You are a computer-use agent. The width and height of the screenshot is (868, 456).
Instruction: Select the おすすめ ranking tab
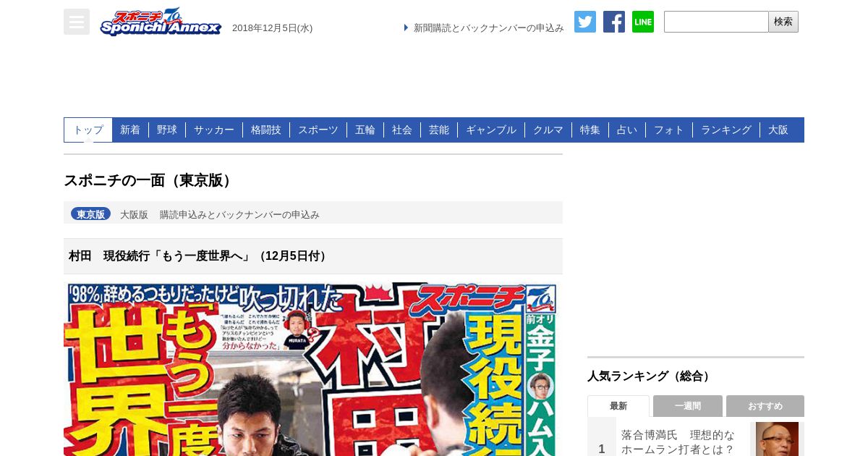coord(765,406)
